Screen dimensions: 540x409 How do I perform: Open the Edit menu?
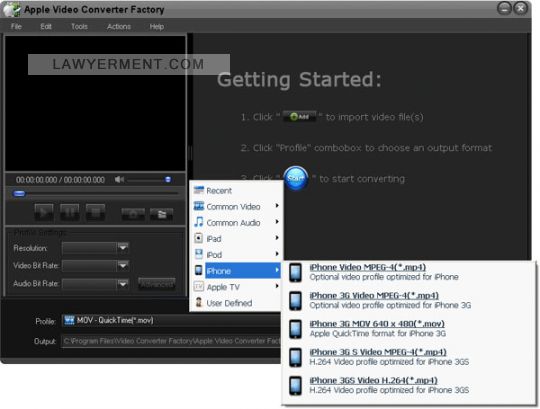[45, 27]
